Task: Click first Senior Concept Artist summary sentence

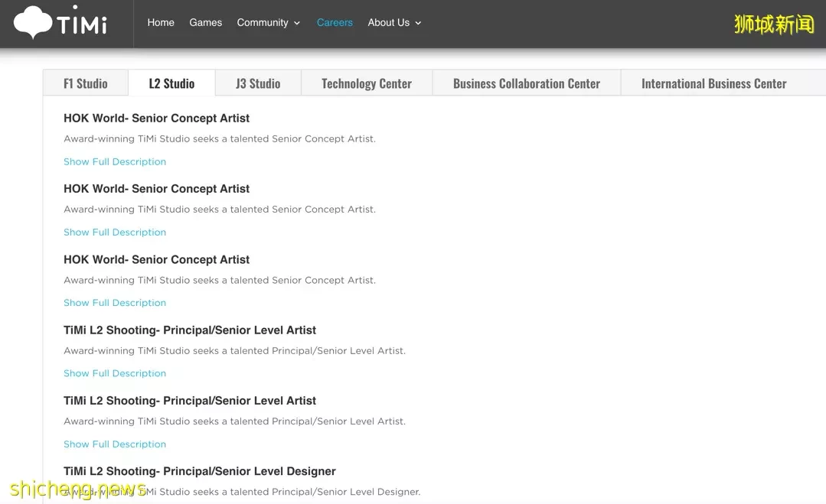Action: pyautogui.click(x=220, y=139)
